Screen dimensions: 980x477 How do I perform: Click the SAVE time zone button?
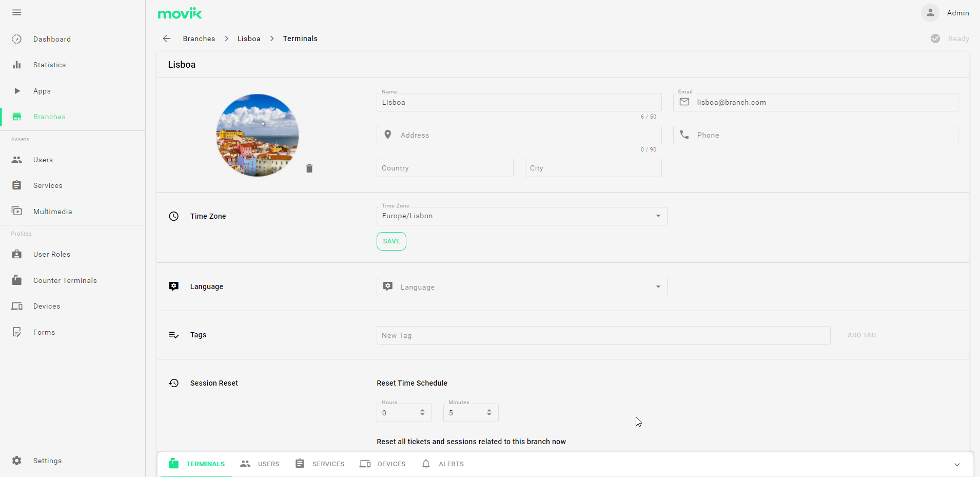(x=391, y=241)
